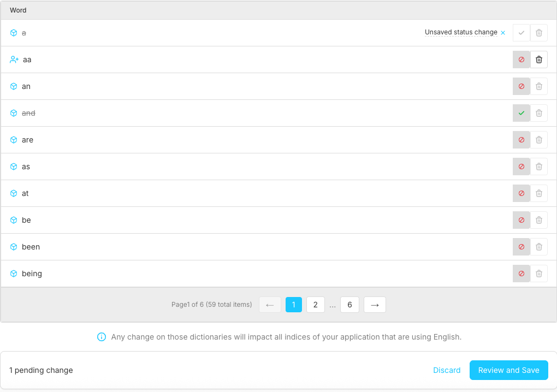Click the cube icon beside "at"
The image size is (557, 392).
tap(14, 193)
